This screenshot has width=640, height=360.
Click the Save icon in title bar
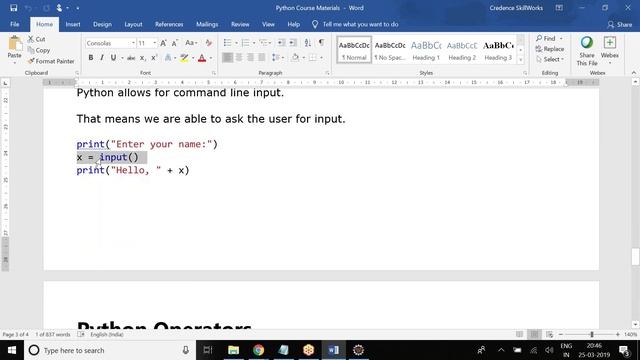pyautogui.click(x=13, y=8)
